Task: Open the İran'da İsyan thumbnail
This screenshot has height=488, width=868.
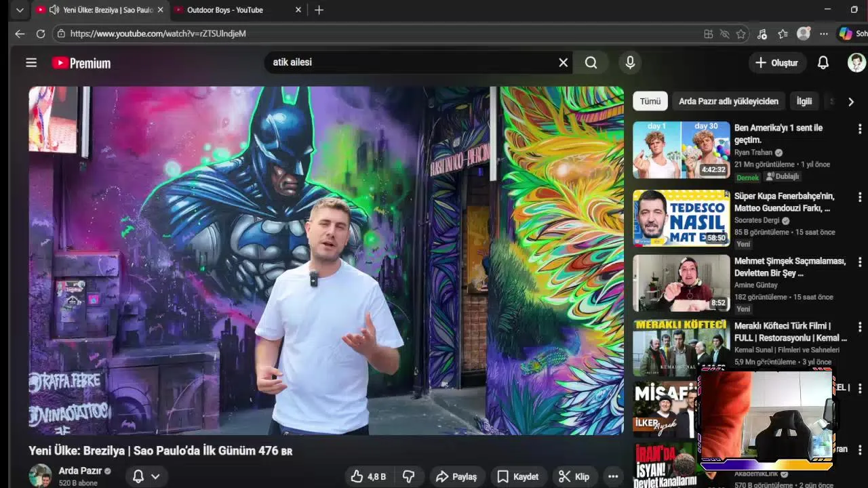Action: (x=665, y=466)
